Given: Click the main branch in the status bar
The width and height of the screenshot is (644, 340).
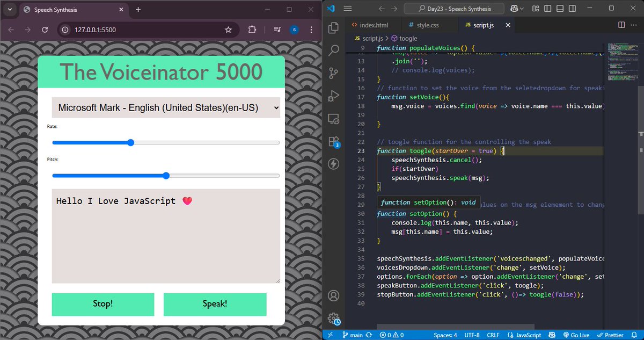Looking at the screenshot, I should pyautogui.click(x=353, y=335).
